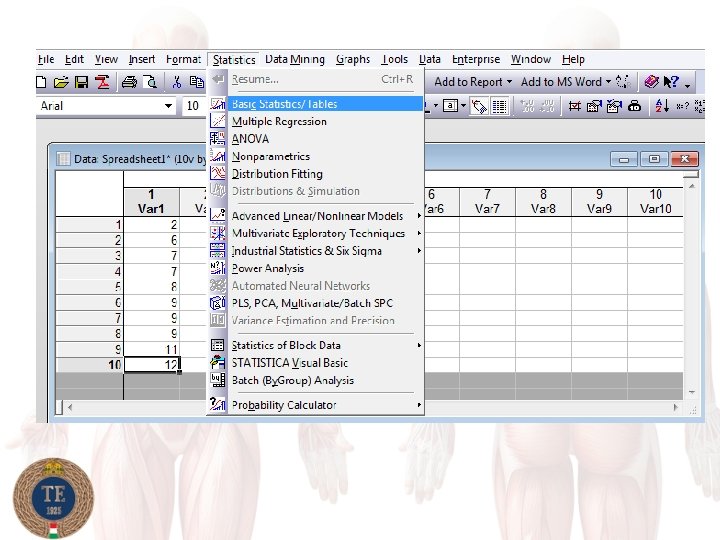The height and width of the screenshot is (540, 720).
Task: Click the icon next to Add to MS Word
Action: click(623, 82)
